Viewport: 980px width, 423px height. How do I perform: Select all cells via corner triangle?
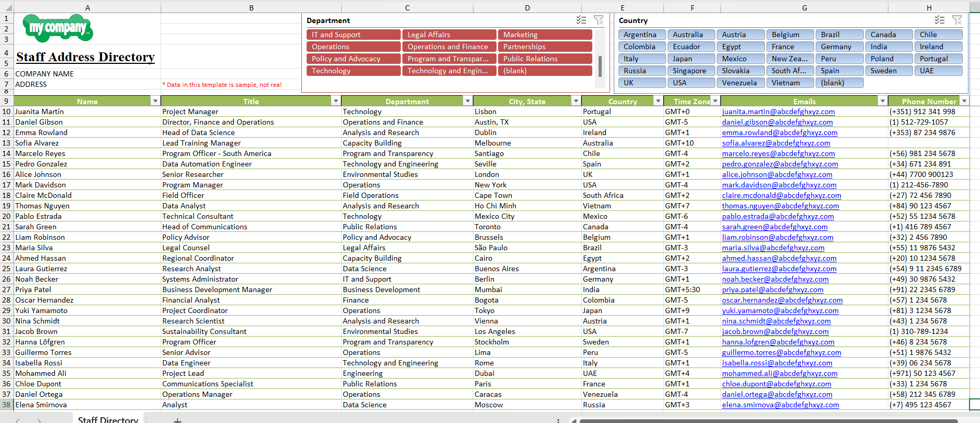tap(7, 8)
